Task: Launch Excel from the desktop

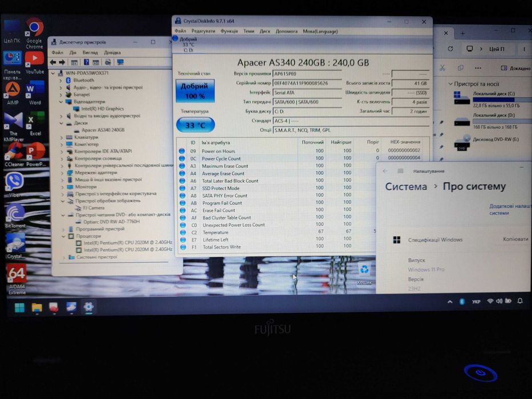Action: coord(35,124)
